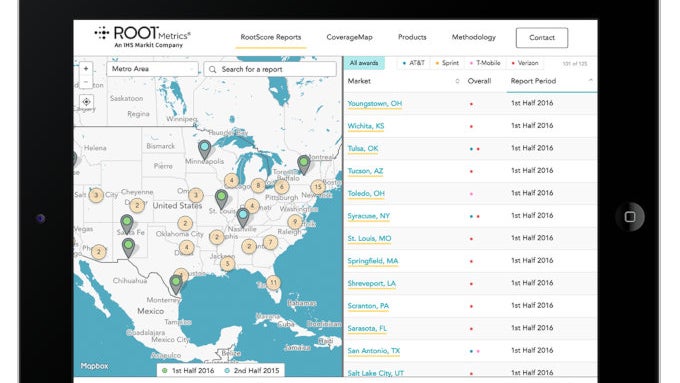The image size is (680, 383).
Task: Open the cluster of 15 near New York
Action: point(318,187)
